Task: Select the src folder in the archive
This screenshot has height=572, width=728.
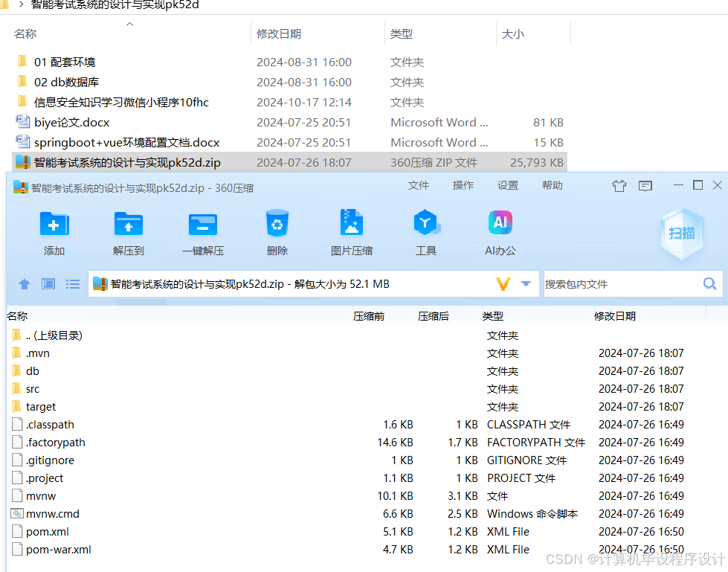Action: tap(33, 388)
